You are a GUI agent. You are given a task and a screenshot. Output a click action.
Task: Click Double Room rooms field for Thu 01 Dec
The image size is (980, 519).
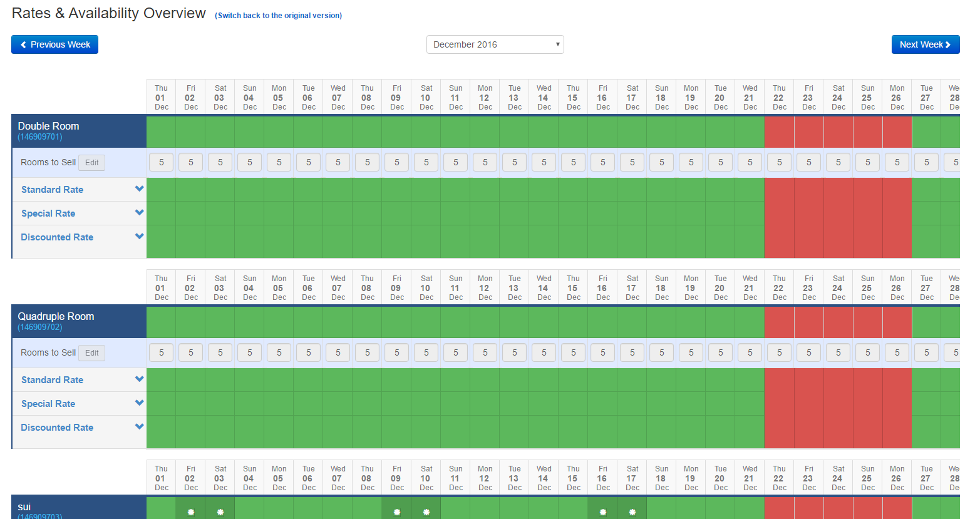(162, 163)
